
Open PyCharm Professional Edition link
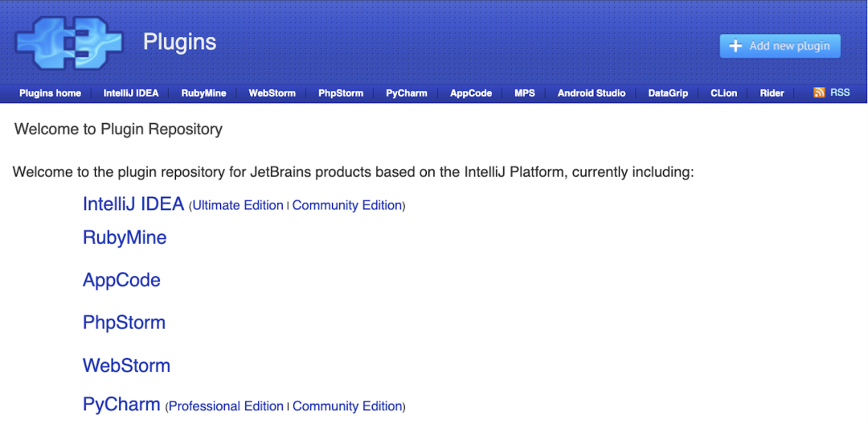coord(226,406)
